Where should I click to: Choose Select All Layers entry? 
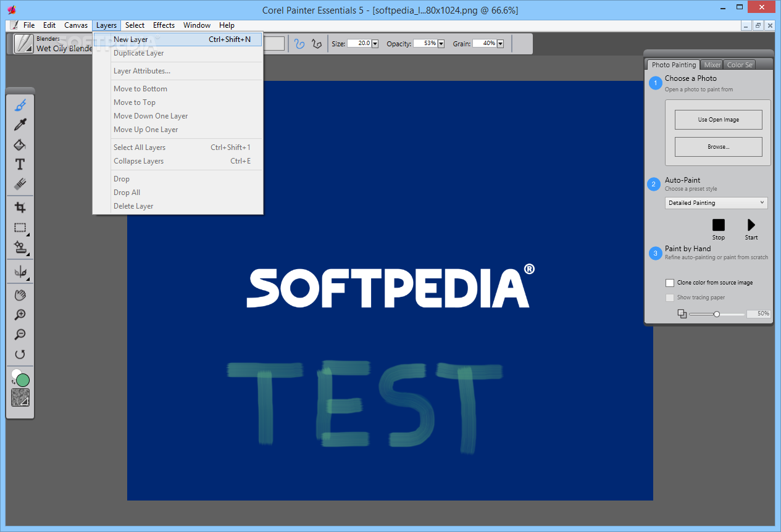[178, 148]
